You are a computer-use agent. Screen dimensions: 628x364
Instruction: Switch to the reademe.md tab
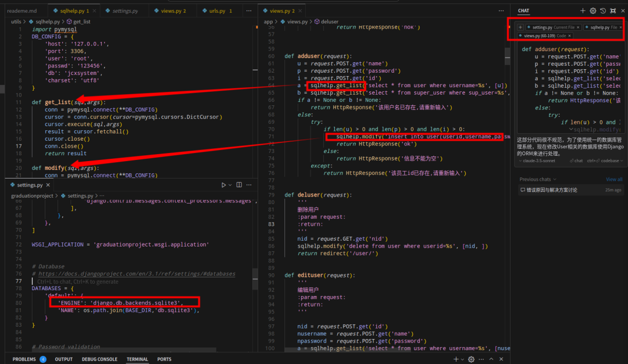(22, 11)
